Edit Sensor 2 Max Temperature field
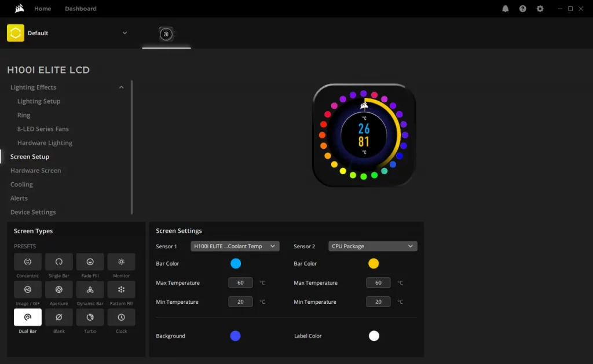The height and width of the screenshot is (364, 593). click(378, 283)
